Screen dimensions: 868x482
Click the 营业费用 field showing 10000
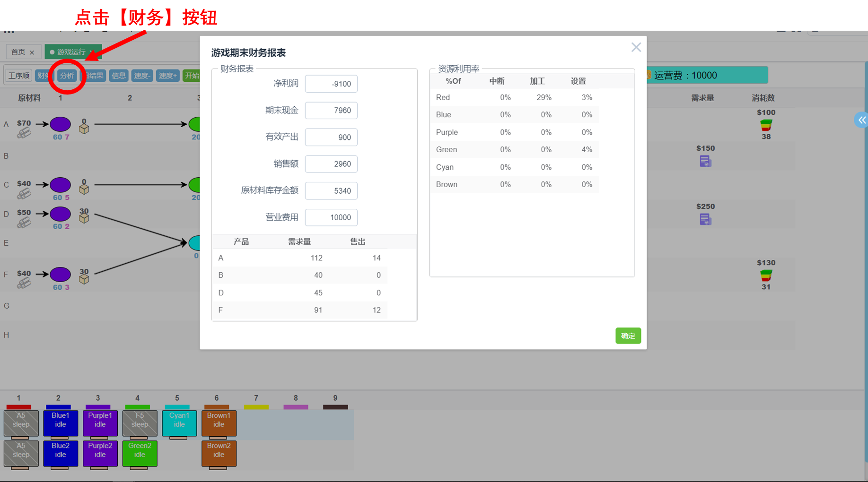click(331, 217)
